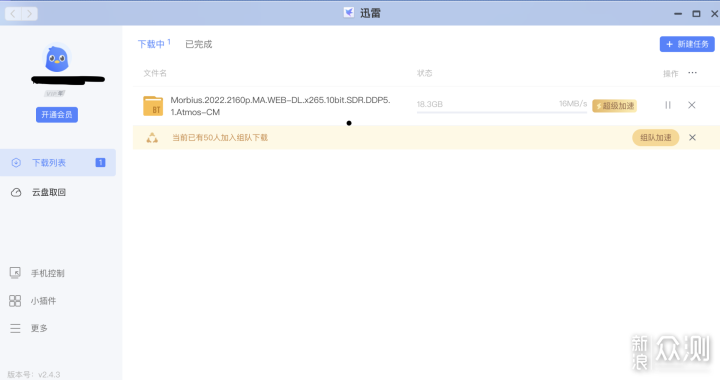
Task: Maximize the 迅雷 window
Action: (696, 14)
